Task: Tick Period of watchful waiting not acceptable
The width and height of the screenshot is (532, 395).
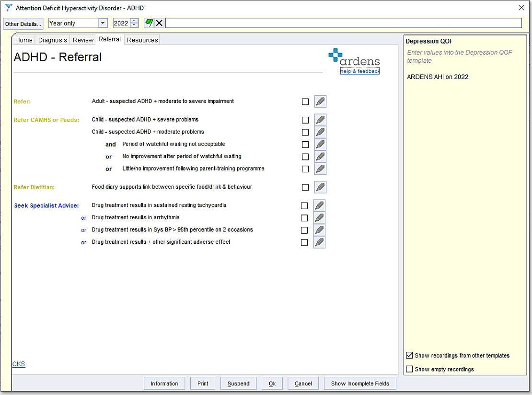Action: coord(305,145)
